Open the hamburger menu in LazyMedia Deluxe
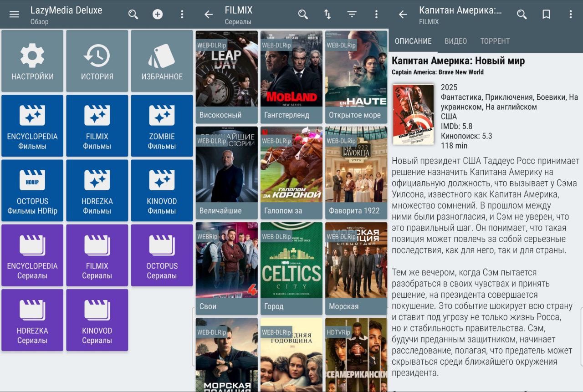This screenshot has width=583, height=392. pyautogui.click(x=14, y=14)
